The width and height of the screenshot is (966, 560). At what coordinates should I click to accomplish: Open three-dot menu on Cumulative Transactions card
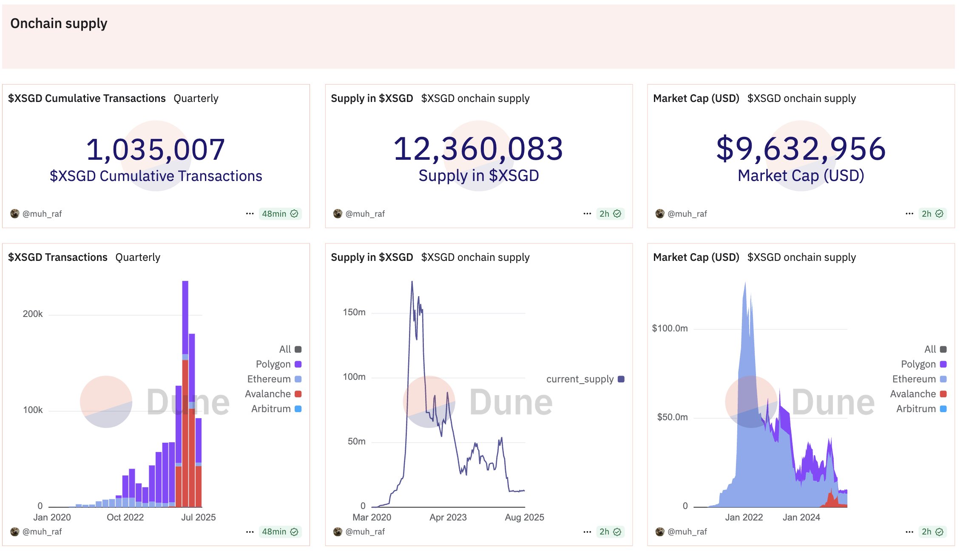[x=250, y=214]
